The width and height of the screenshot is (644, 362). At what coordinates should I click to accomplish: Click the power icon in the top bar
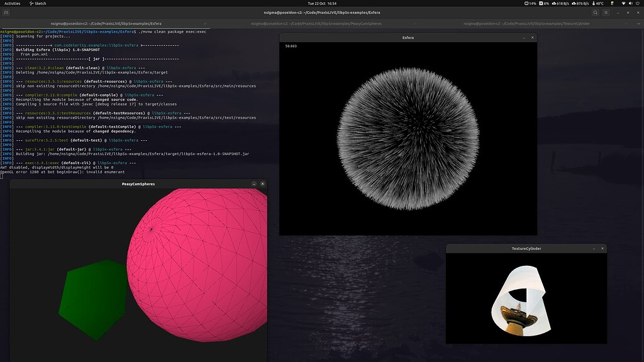637,3
